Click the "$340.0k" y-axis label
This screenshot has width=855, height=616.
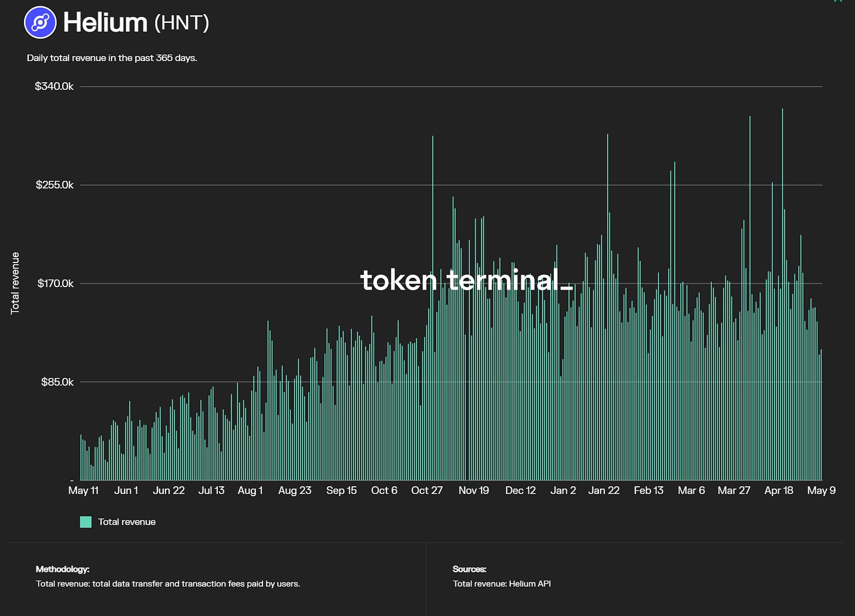coord(54,86)
